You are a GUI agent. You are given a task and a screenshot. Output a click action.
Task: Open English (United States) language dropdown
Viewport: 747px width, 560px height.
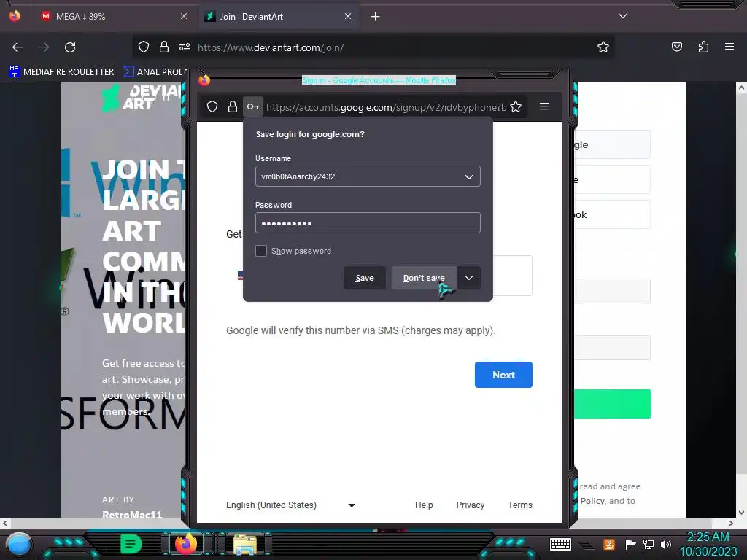(x=290, y=505)
